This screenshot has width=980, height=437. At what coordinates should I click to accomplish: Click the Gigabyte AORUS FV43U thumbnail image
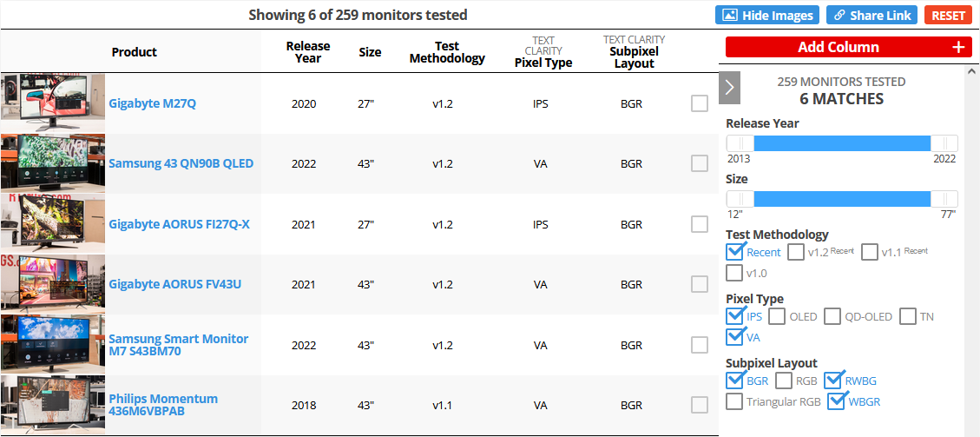pos(52,283)
